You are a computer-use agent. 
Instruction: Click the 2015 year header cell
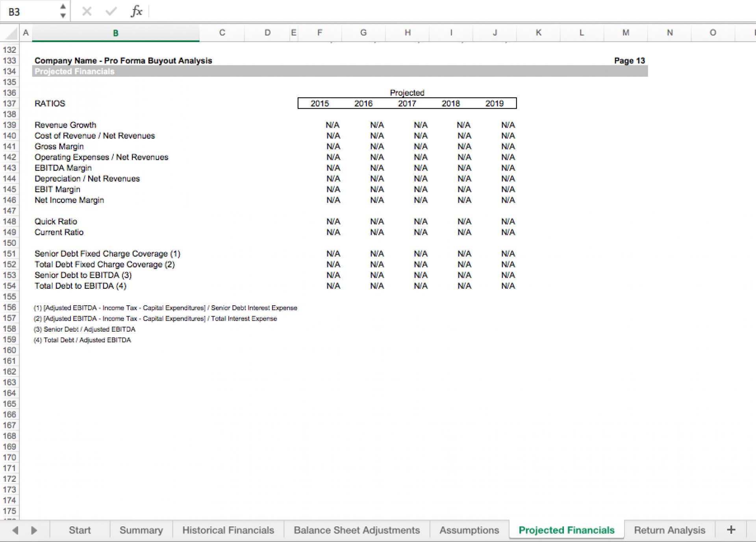point(320,104)
